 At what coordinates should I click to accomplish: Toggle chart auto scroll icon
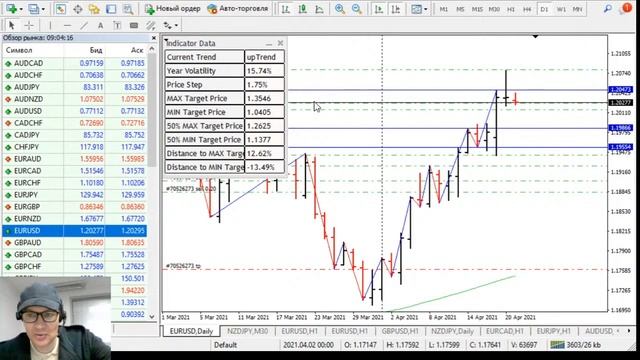click(x=379, y=9)
